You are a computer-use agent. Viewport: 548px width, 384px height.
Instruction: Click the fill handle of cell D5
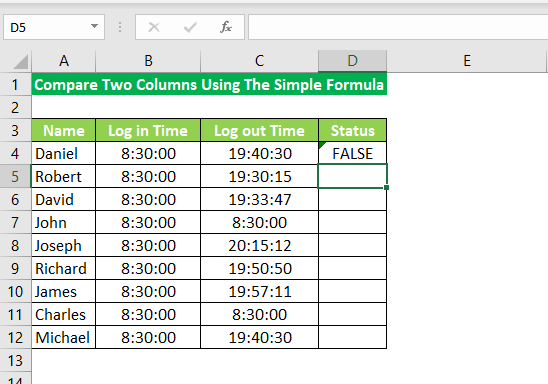[386, 188]
